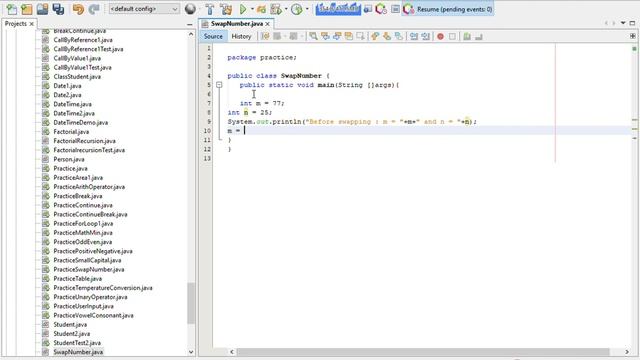
Task: Open the dropdown arrow beside clock icon
Action: click(307, 9)
